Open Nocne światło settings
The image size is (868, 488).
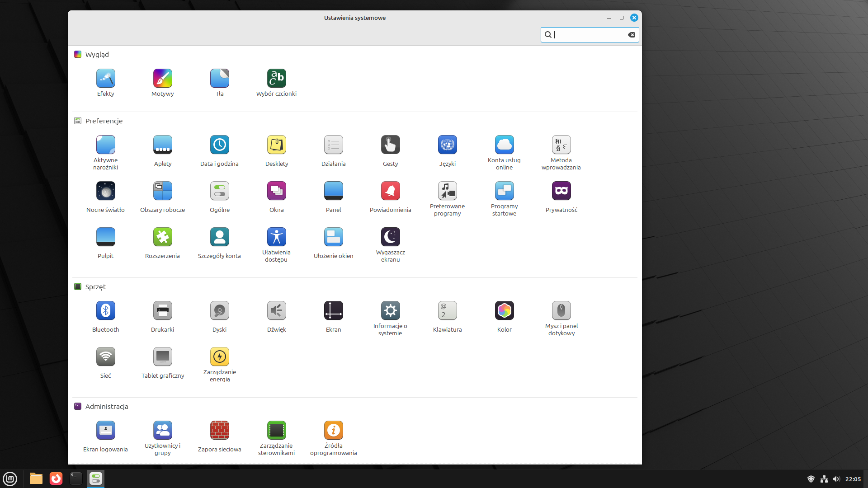105,191
